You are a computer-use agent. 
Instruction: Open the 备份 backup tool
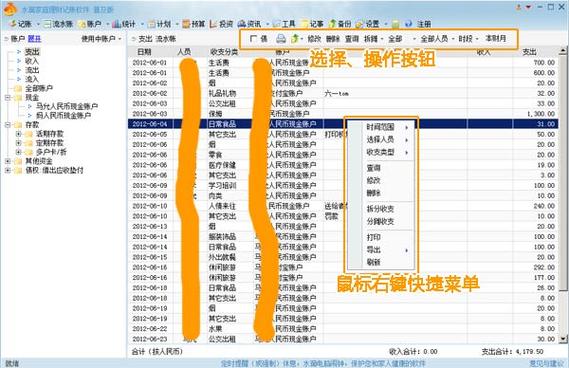click(x=340, y=24)
